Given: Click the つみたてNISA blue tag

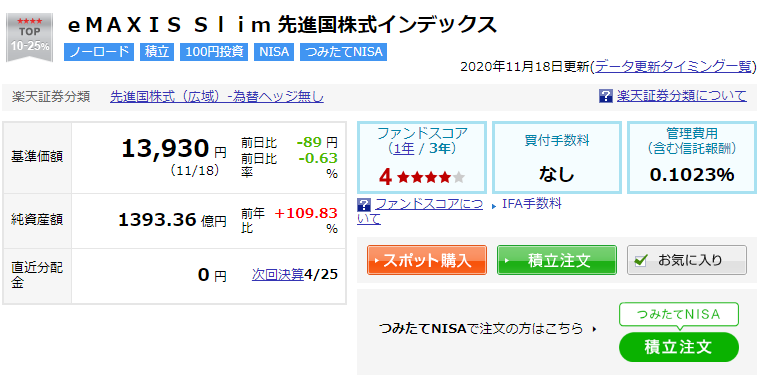Looking at the screenshot, I should pos(343,52).
